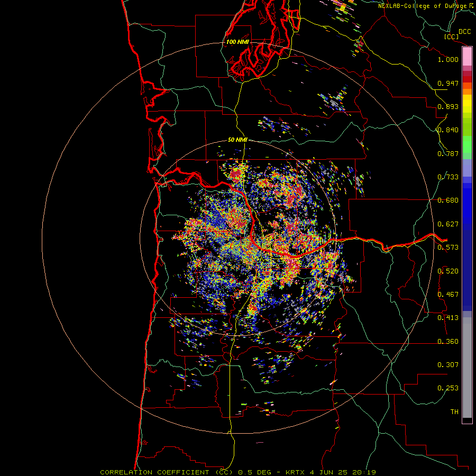Click the 20:19 timestamp text
The width and height of the screenshot is (476, 476).
click(364, 472)
